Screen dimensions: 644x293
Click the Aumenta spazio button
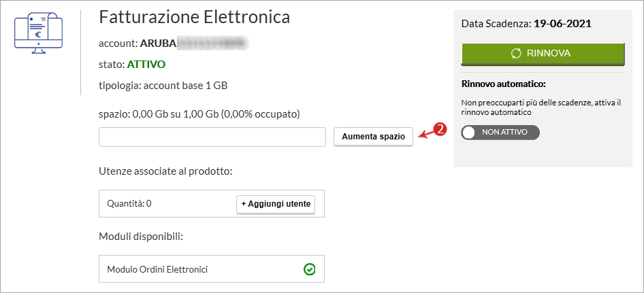coord(373,137)
